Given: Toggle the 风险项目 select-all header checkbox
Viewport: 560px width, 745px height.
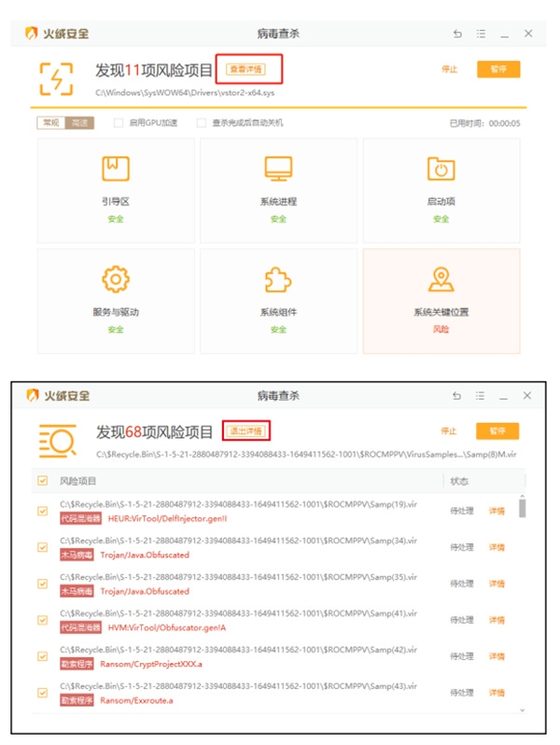Looking at the screenshot, I should click(43, 481).
